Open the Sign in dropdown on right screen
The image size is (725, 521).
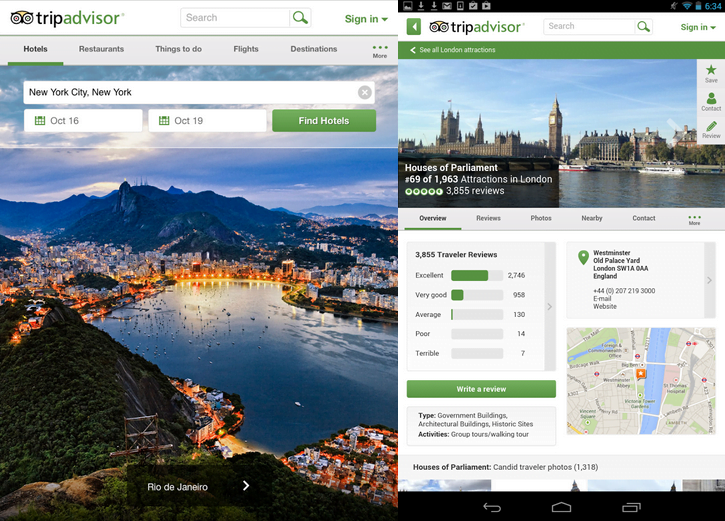pyautogui.click(x=698, y=27)
